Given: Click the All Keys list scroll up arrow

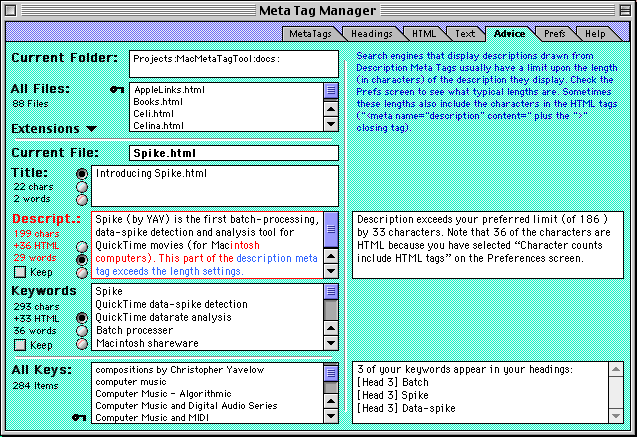Looking at the screenshot, I should [x=331, y=401].
